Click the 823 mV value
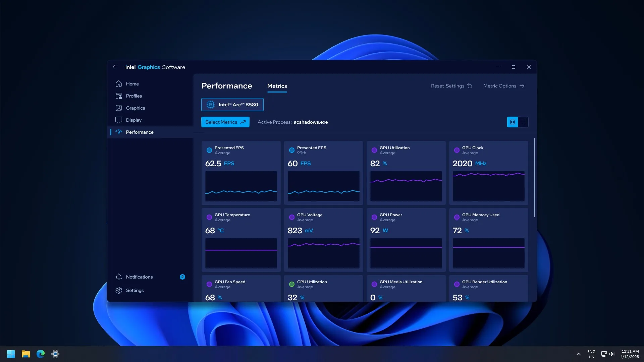Viewport: 644px width, 362px height. 300,231
